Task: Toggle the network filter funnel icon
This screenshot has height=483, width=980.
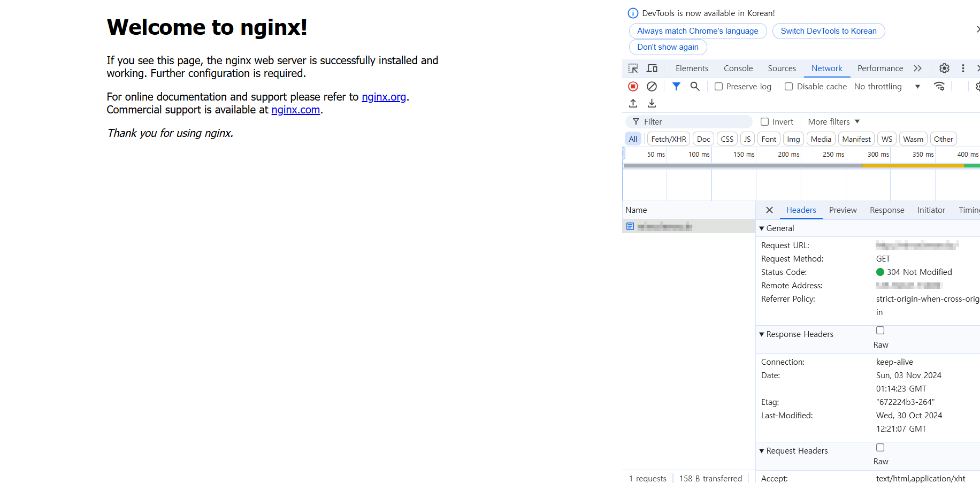Action: coord(676,87)
